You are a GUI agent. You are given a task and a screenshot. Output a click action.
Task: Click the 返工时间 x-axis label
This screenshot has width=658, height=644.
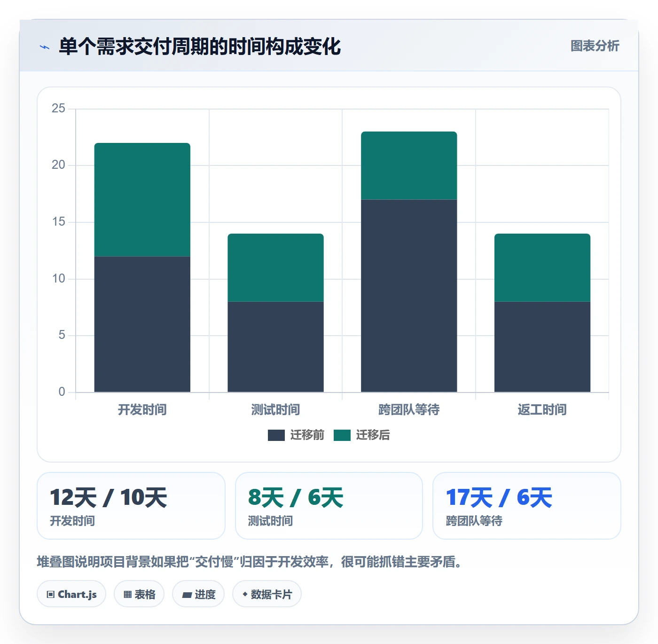click(x=542, y=410)
